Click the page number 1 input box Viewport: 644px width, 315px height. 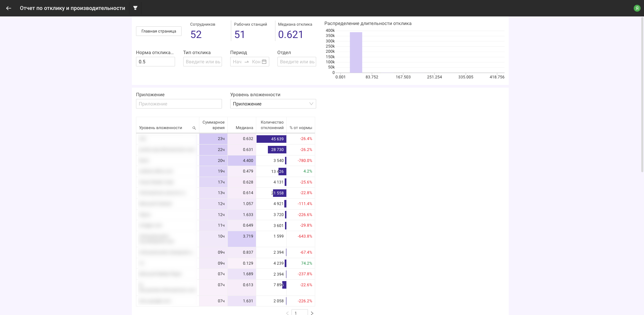point(299,313)
